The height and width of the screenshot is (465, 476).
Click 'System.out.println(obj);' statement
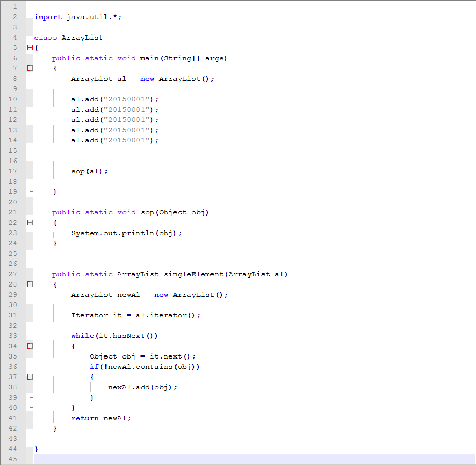126,233
